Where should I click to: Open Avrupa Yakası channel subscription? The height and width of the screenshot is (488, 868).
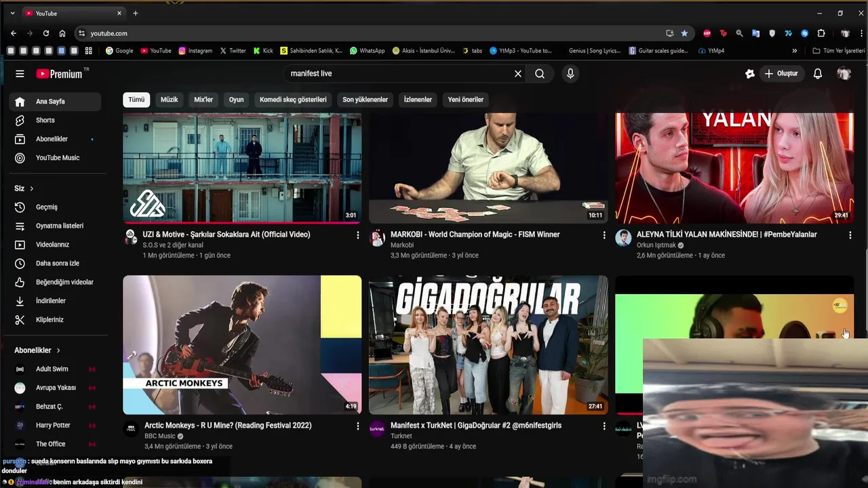pos(55,388)
